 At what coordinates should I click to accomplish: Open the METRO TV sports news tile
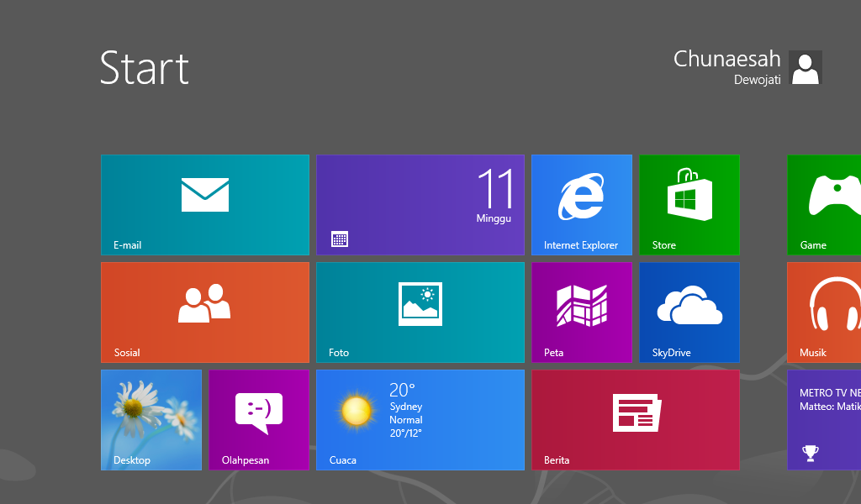coord(824,419)
